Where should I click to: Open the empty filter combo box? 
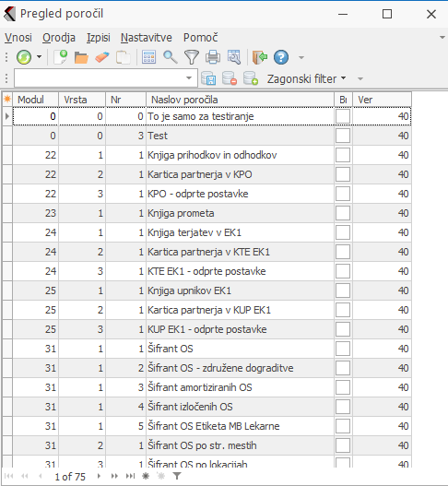(x=106, y=78)
